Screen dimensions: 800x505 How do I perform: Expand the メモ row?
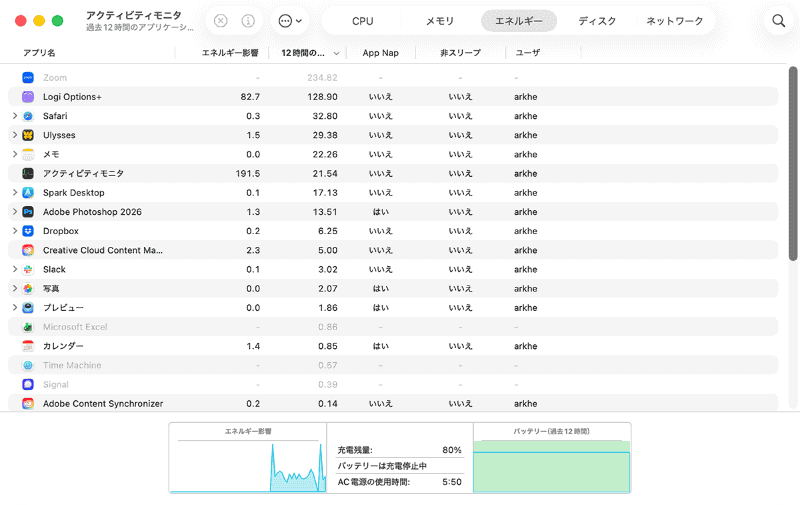(15, 154)
